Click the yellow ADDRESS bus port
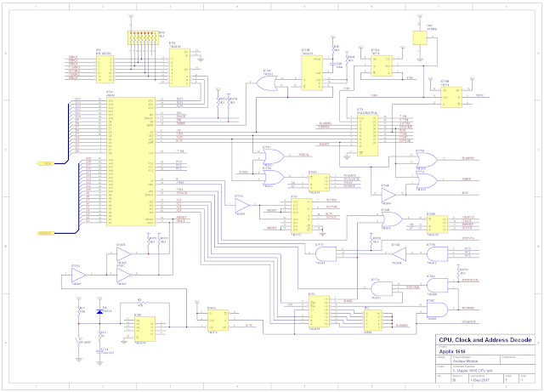 [x=46, y=233]
